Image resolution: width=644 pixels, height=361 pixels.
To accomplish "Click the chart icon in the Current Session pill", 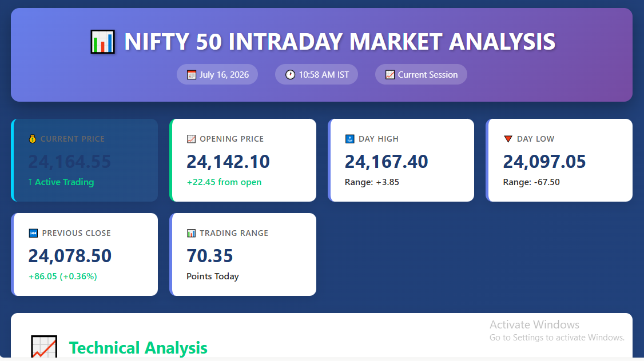I will pos(389,75).
